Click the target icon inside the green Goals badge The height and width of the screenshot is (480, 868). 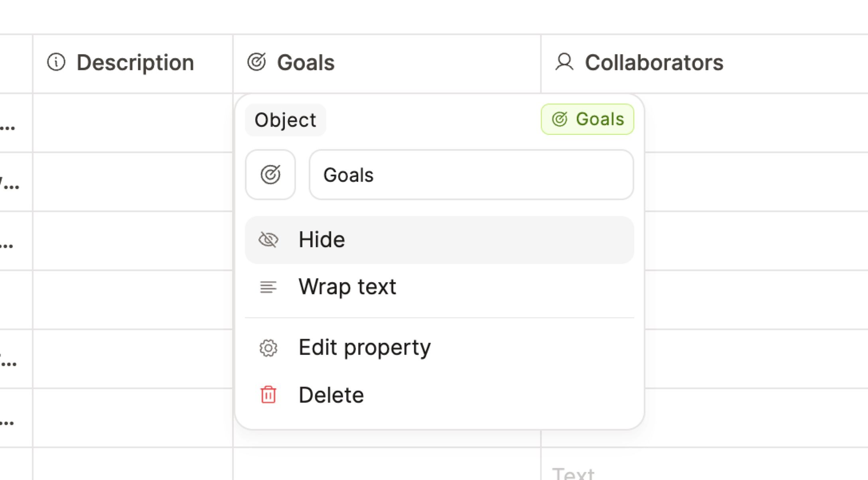pyautogui.click(x=560, y=119)
